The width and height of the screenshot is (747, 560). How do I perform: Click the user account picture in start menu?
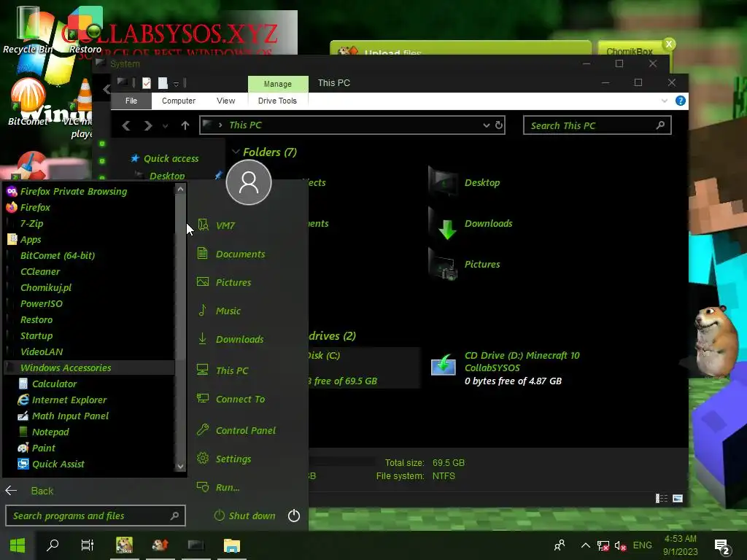click(249, 182)
